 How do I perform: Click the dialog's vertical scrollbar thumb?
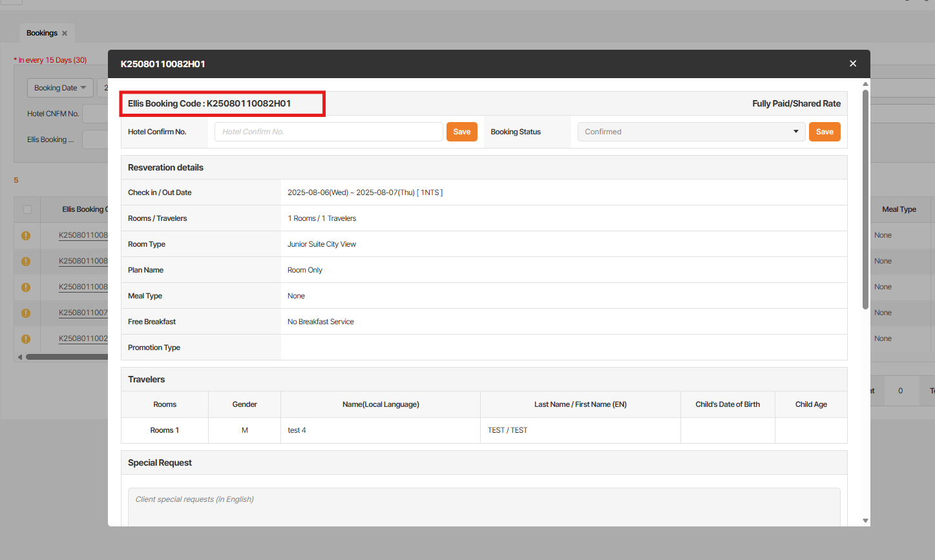click(865, 199)
